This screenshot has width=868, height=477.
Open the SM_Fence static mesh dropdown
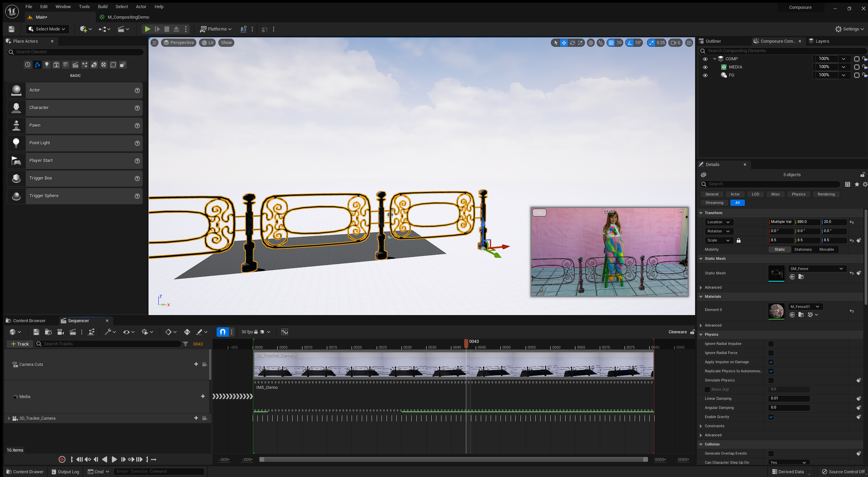pos(816,269)
